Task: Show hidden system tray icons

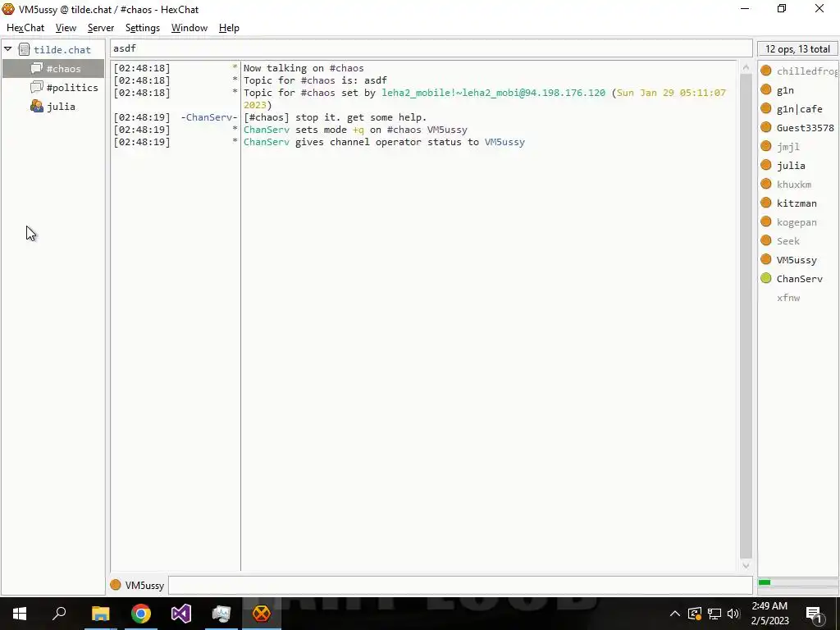Action: click(675, 614)
